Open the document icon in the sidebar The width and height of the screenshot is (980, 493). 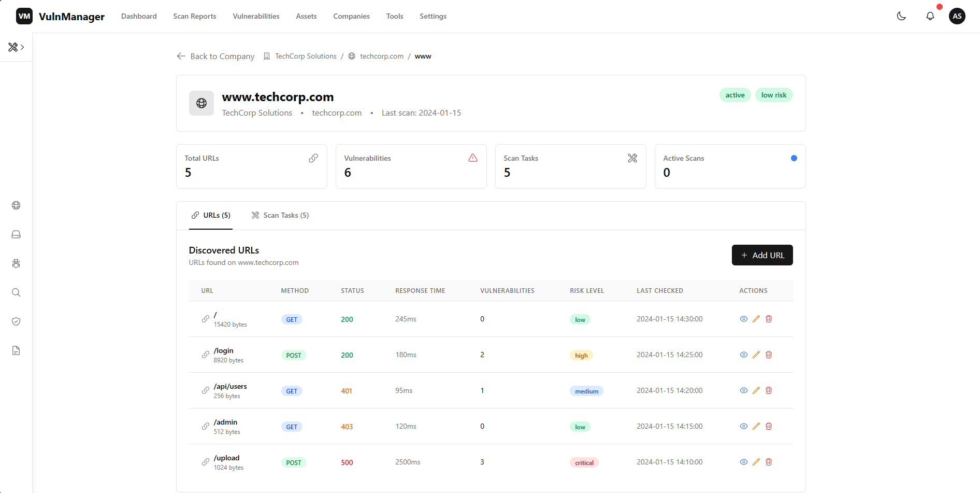click(x=16, y=350)
